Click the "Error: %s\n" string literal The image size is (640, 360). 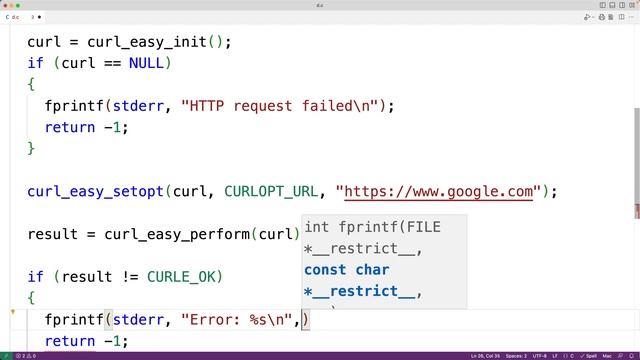(236, 320)
